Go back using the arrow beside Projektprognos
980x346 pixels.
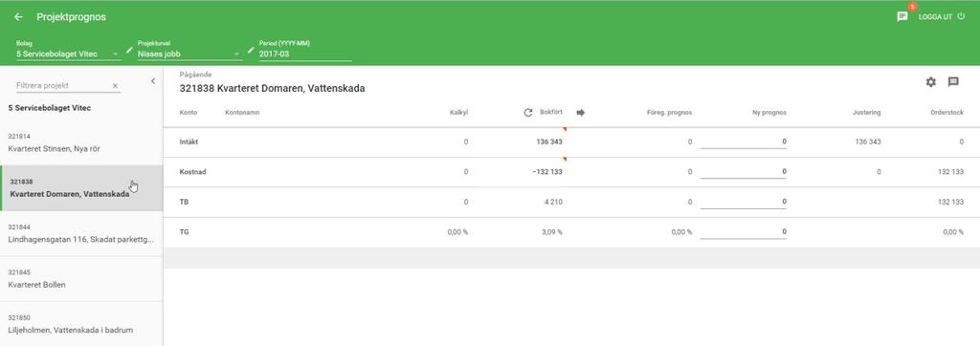18,17
